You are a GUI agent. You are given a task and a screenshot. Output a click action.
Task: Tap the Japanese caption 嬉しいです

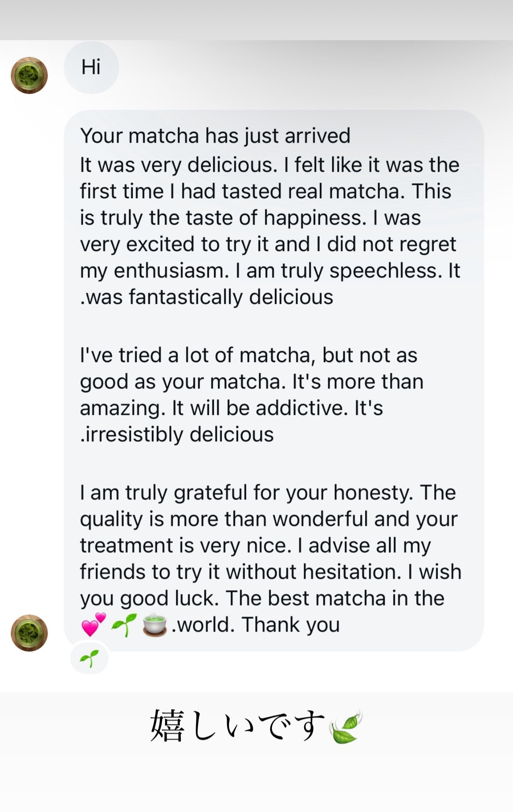[237, 726]
